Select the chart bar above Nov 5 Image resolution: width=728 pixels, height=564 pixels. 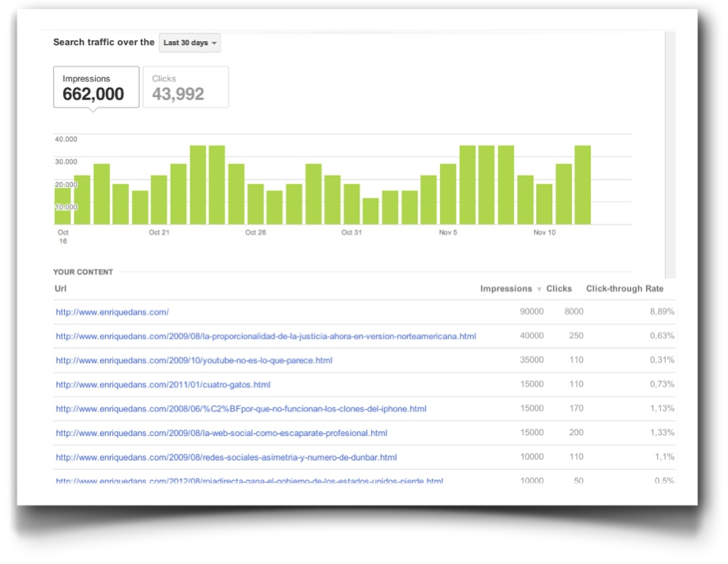pyautogui.click(x=448, y=194)
